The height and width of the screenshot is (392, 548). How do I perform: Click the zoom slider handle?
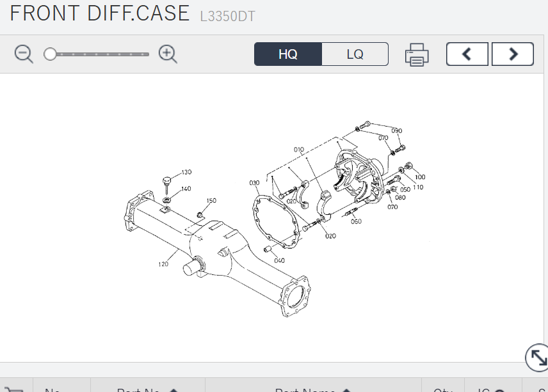pyautogui.click(x=50, y=54)
